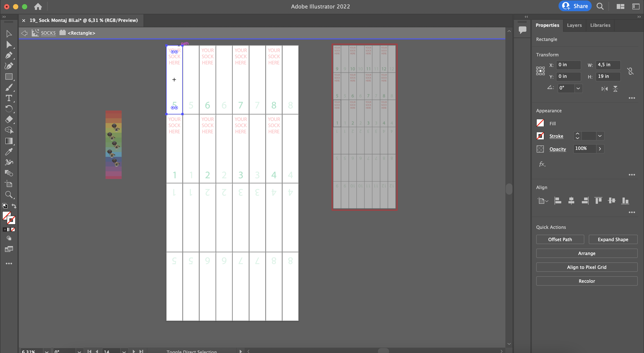Activate the Gradient tool

(x=9, y=141)
